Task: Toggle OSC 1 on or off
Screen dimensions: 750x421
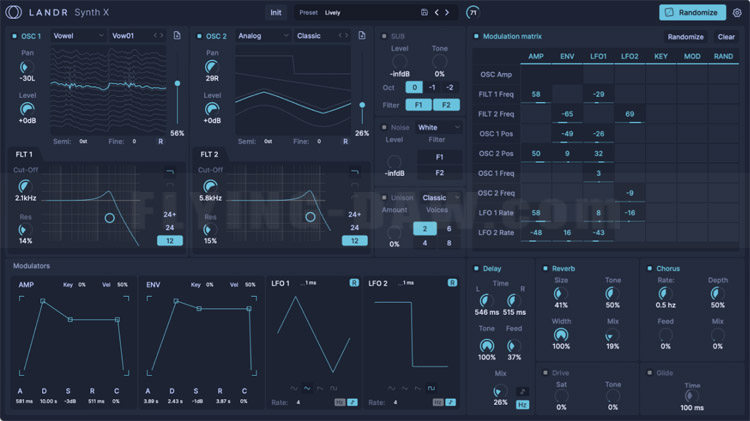Action: [x=14, y=36]
